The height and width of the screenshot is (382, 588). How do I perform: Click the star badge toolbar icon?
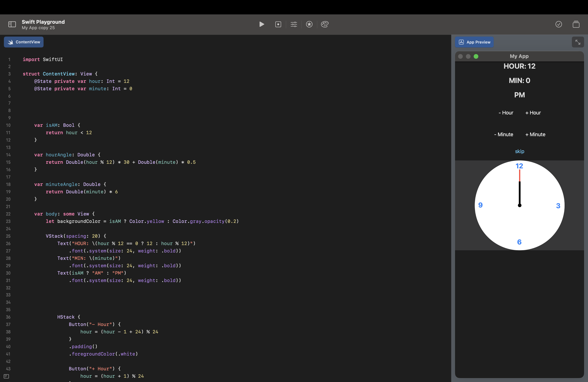(x=309, y=24)
